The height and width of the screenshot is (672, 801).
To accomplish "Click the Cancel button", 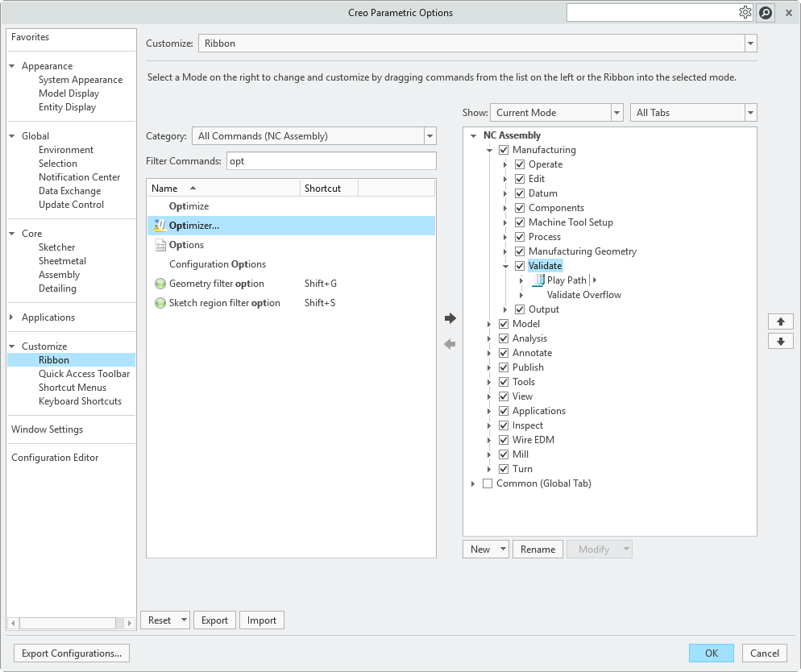I will click(x=764, y=653).
